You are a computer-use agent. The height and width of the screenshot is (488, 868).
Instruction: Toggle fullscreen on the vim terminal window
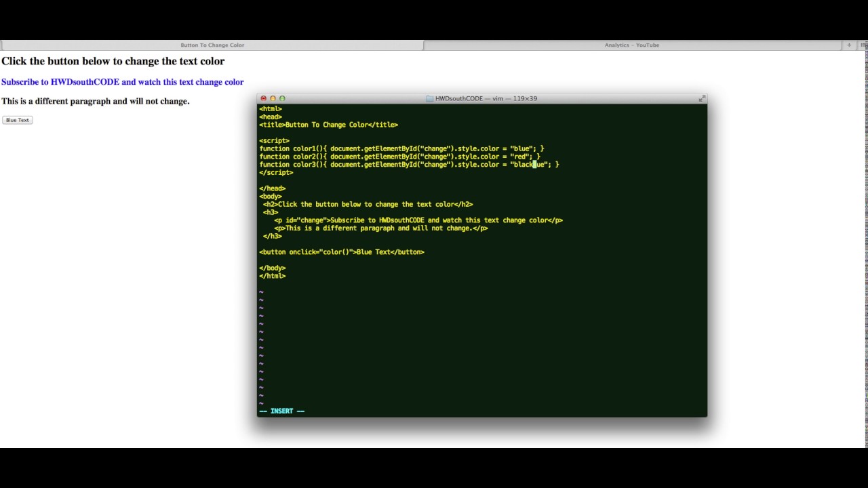pyautogui.click(x=701, y=99)
